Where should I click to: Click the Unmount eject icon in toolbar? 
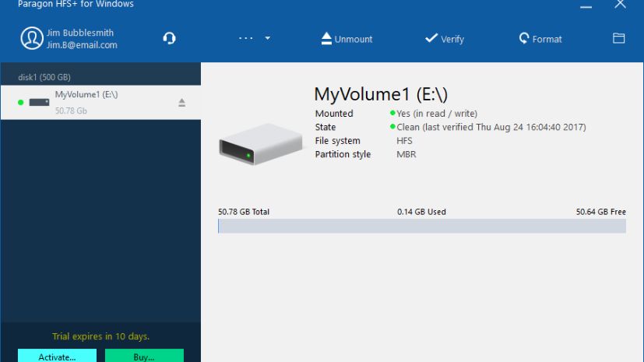point(326,39)
